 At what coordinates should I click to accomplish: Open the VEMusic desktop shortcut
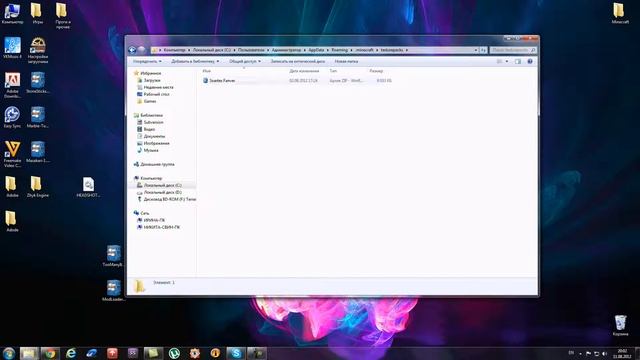point(12,48)
